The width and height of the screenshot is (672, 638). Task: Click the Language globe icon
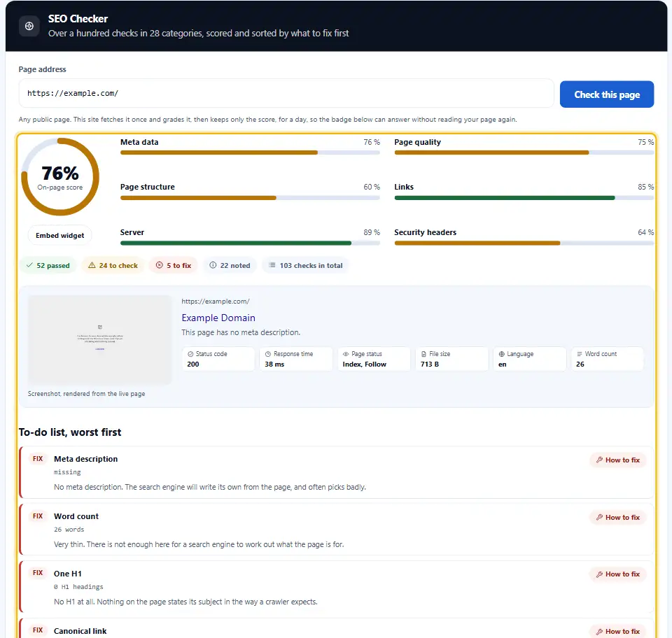pyautogui.click(x=501, y=354)
